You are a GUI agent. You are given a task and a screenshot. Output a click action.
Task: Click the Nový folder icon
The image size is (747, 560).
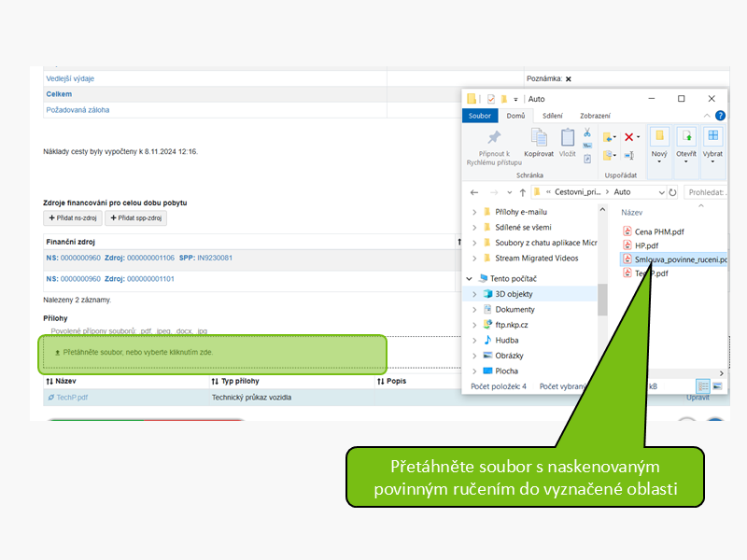click(659, 136)
